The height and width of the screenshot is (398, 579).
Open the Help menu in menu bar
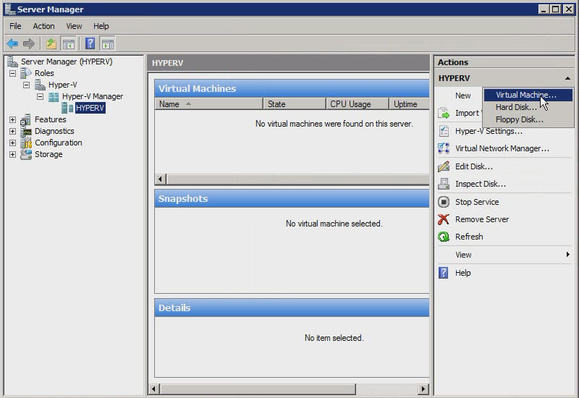[x=101, y=26]
